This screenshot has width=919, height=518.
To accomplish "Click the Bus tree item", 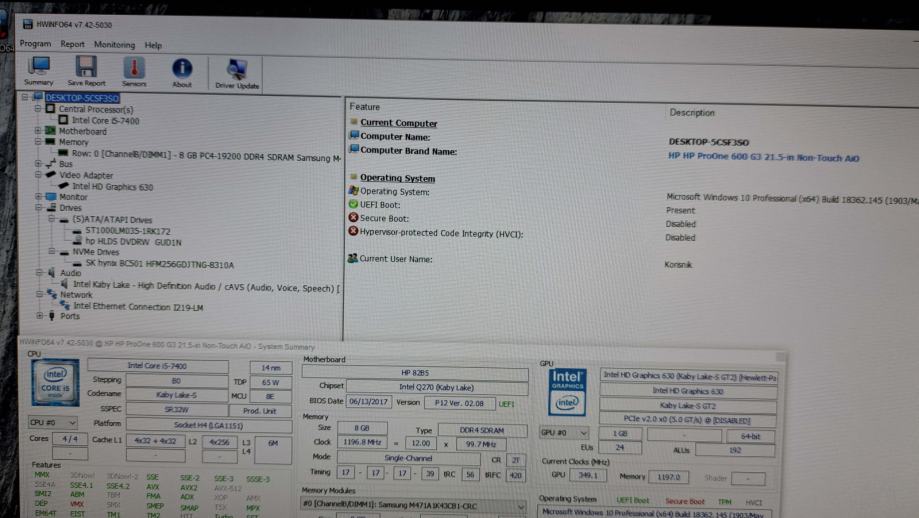I will point(66,164).
